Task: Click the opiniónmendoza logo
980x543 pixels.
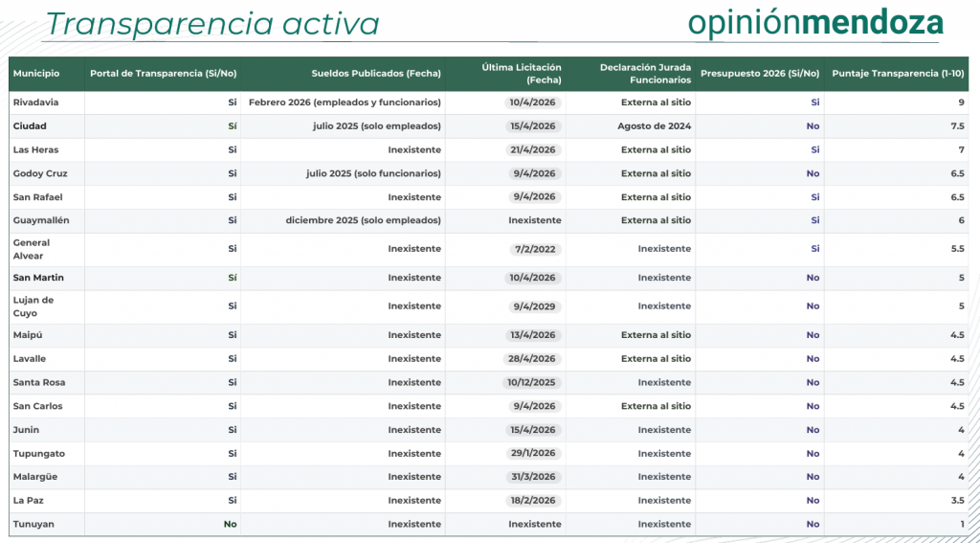Action: pos(815,23)
